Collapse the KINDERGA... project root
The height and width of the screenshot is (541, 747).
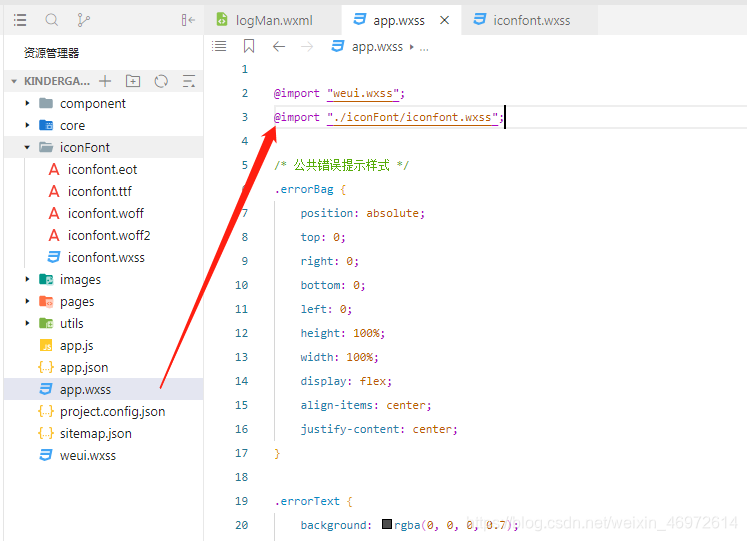click(14, 81)
